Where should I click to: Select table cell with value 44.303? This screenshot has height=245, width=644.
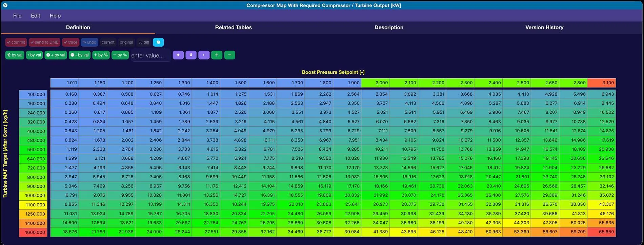517,223
